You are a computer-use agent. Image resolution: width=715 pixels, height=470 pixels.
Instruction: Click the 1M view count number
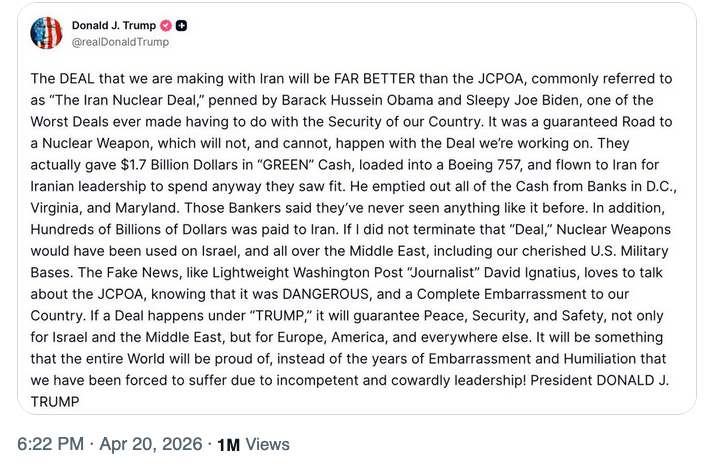(x=228, y=445)
